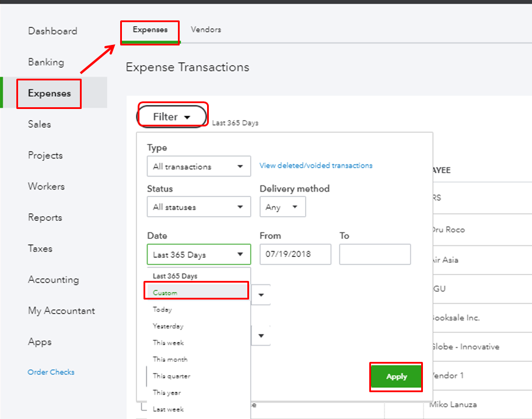
Task: Open the Taxes sidebar item
Action: pos(40,248)
